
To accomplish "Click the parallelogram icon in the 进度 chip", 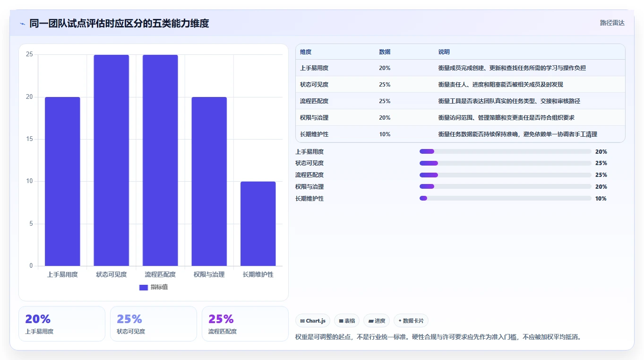I will coord(371,321).
